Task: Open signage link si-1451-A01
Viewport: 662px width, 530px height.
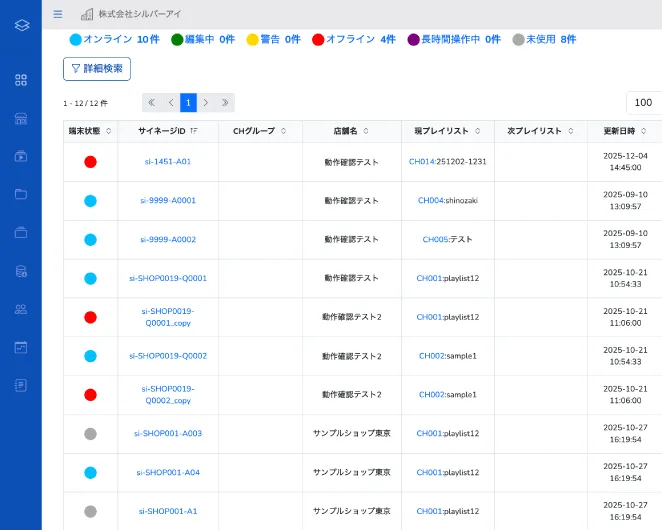Action: click(168, 161)
